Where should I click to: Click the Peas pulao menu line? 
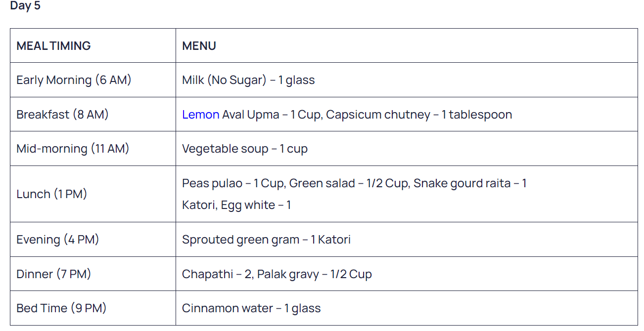pyautogui.click(x=354, y=183)
